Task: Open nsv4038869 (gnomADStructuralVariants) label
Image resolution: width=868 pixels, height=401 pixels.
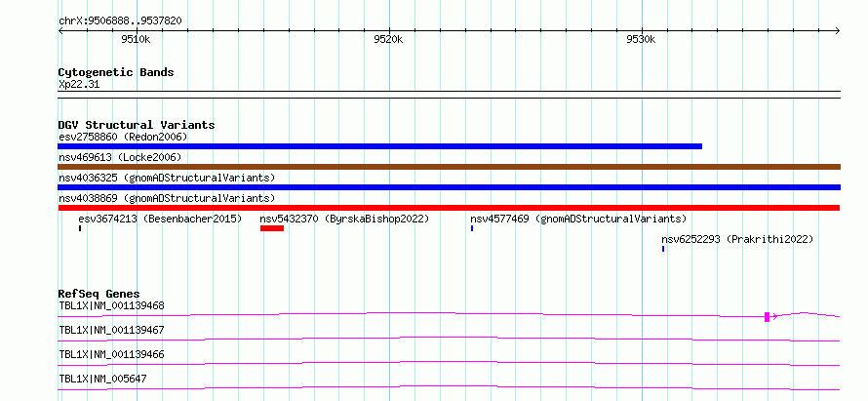Action: coord(167,198)
